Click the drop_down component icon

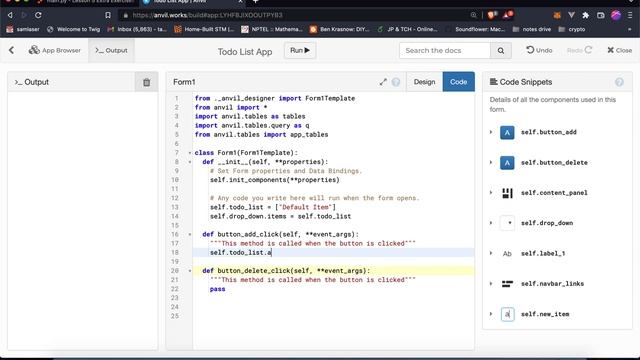(507, 223)
